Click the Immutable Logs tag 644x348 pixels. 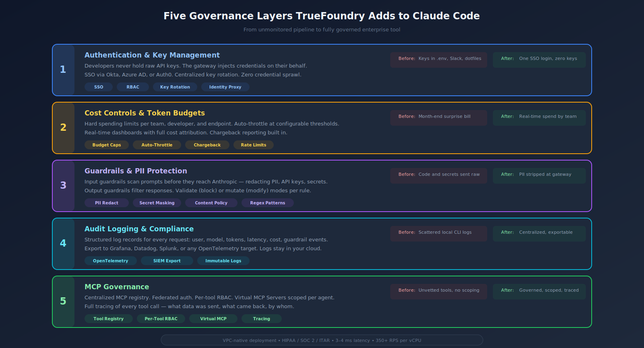point(223,261)
